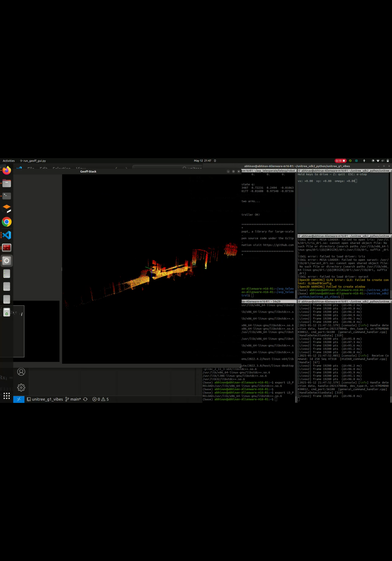Image resolution: width=392 pixels, height=561 pixels.
Task: Open Sublime Text from the dock
Action: tap(7, 209)
